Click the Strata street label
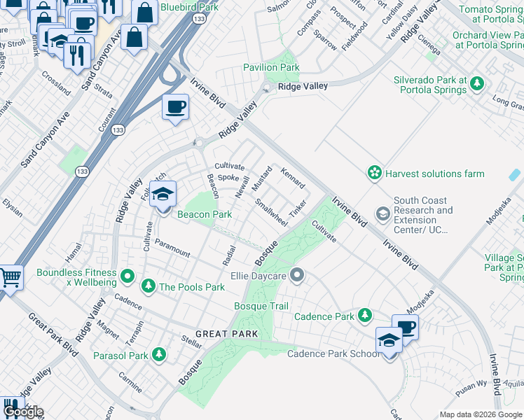Screen dimensions: 524x420 103,91
